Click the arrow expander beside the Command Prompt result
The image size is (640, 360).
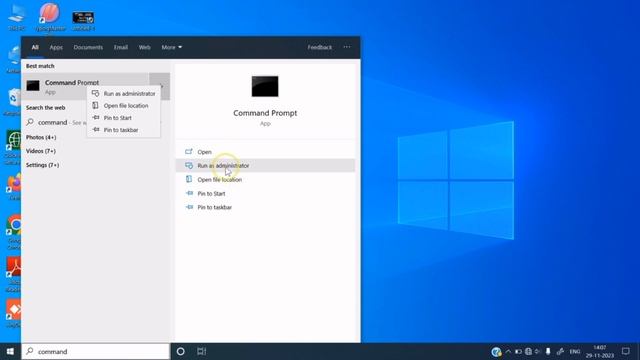point(160,86)
